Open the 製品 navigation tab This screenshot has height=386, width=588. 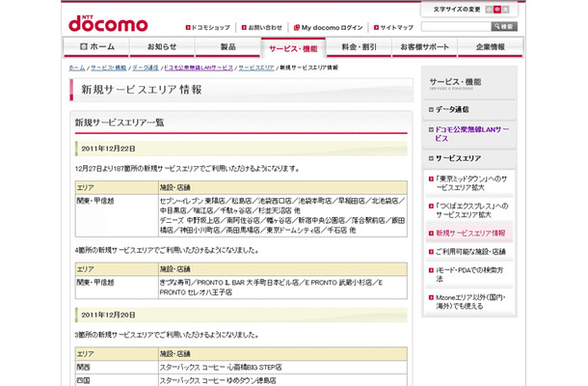click(228, 47)
